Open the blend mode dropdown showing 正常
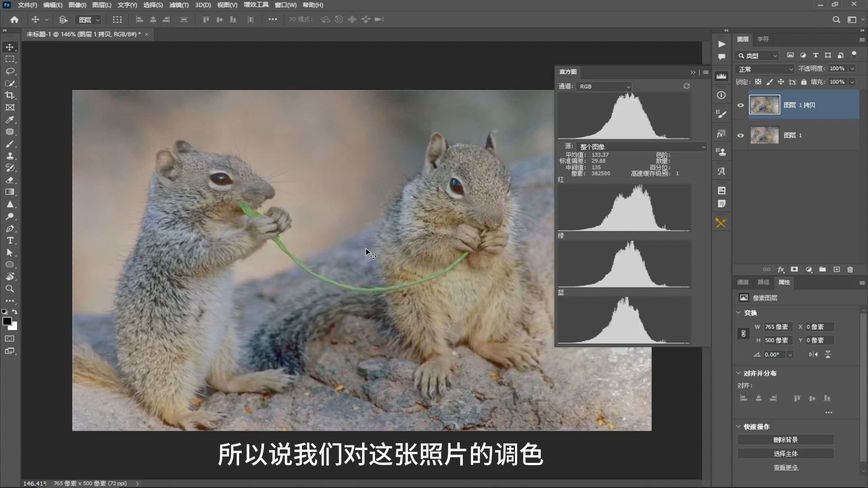 coord(765,68)
